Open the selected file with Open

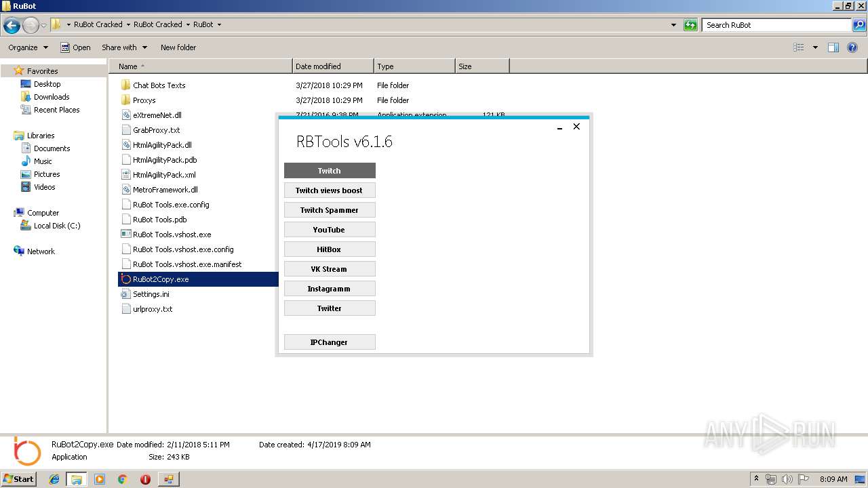click(x=75, y=47)
